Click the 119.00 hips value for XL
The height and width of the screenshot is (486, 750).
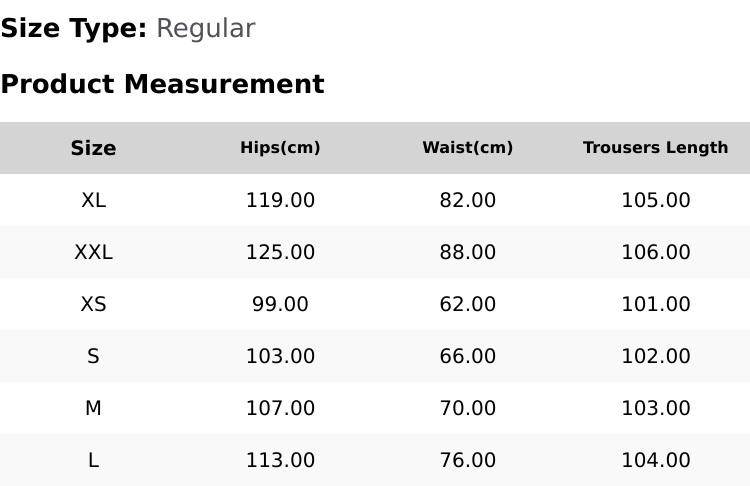pyautogui.click(x=280, y=200)
